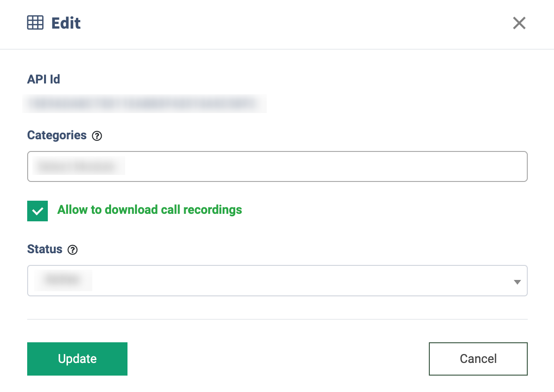The width and height of the screenshot is (554, 392).
Task: Click the white checkmark inside the green box
Action: tap(37, 211)
